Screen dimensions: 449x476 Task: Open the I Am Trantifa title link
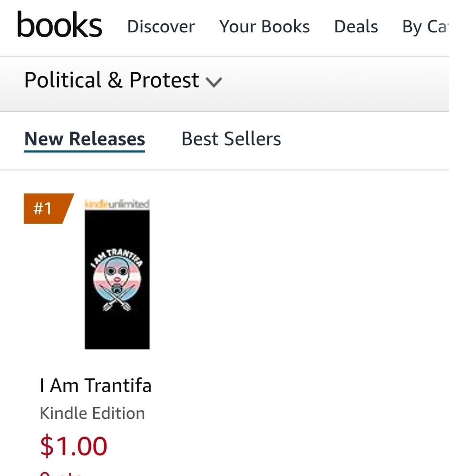point(96,385)
